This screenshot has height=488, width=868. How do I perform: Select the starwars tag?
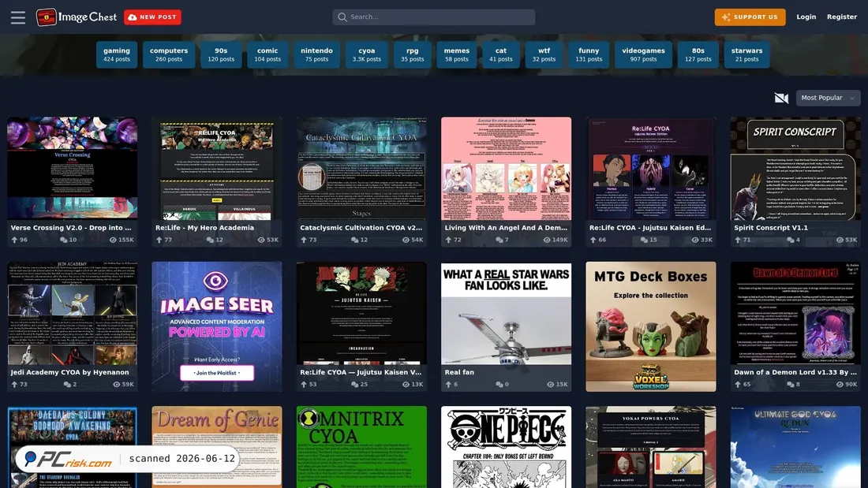tap(746, 54)
